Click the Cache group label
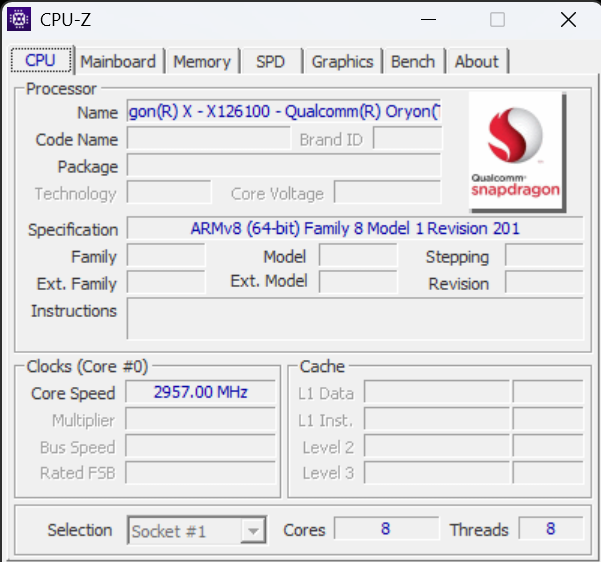The image size is (601, 562). tap(322, 367)
